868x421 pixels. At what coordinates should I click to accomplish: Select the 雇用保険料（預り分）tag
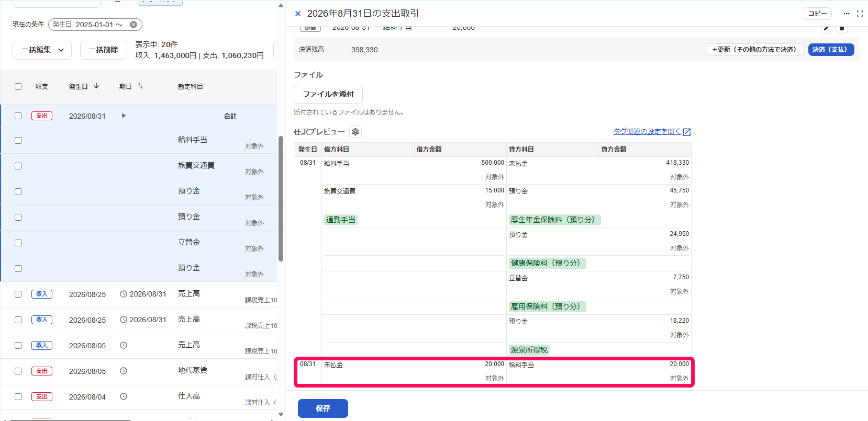click(x=547, y=306)
